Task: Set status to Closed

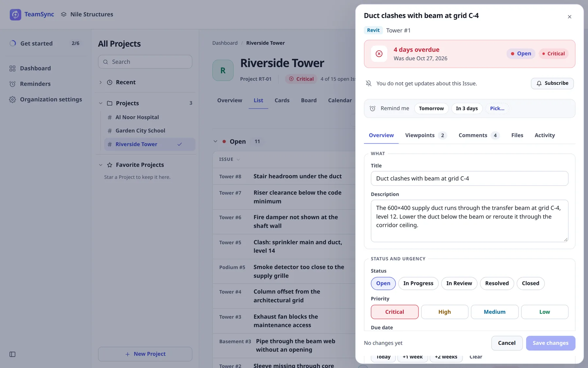Action: click(x=531, y=283)
